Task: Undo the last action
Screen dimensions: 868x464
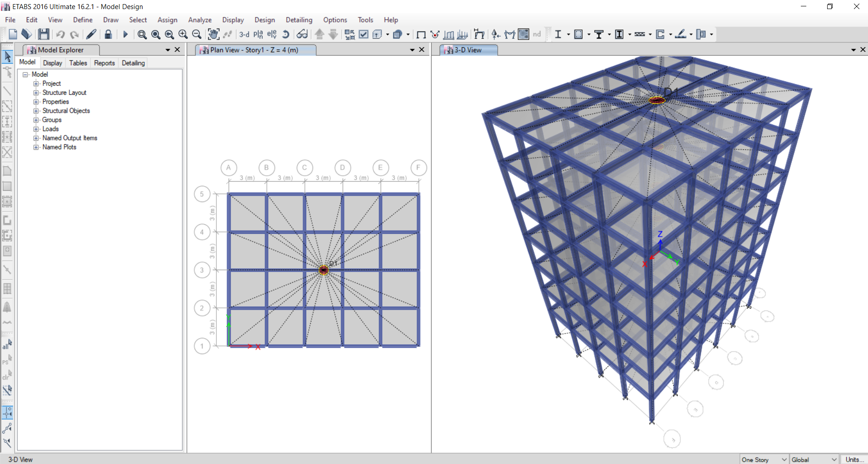Action: 60,34
